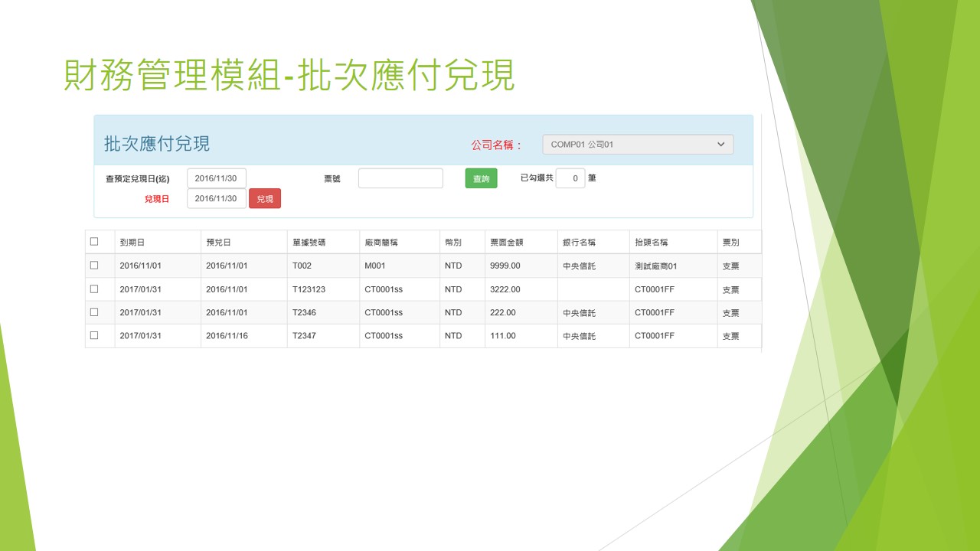Click the 已勾選共 count field
The image size is (980, 551).
570,178
